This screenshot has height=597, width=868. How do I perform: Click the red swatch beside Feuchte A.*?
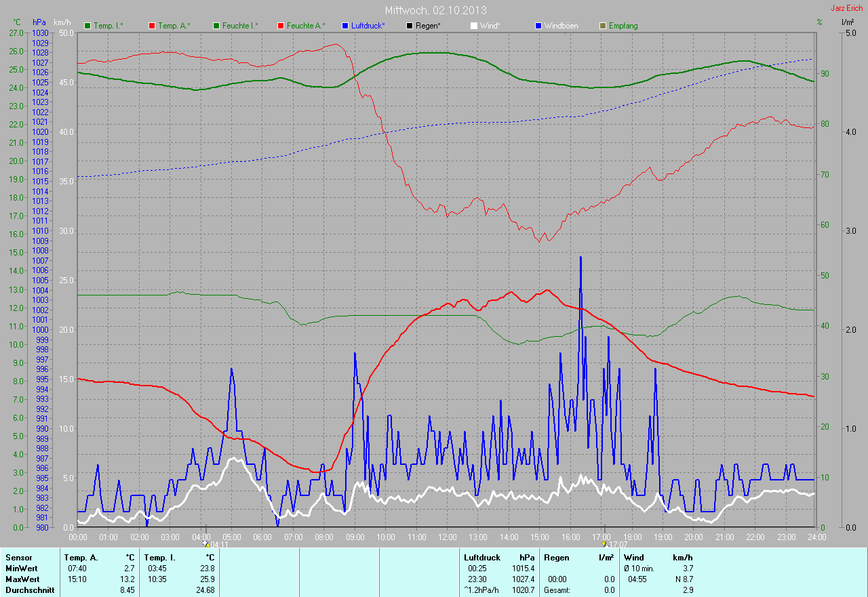click(x=281, y=26)
